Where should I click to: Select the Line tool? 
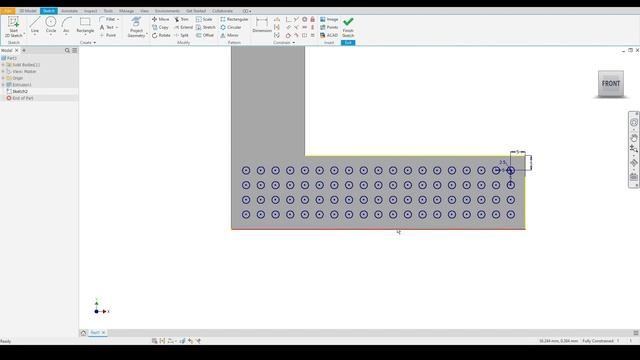pyautogui.click(x=35, y=24)
